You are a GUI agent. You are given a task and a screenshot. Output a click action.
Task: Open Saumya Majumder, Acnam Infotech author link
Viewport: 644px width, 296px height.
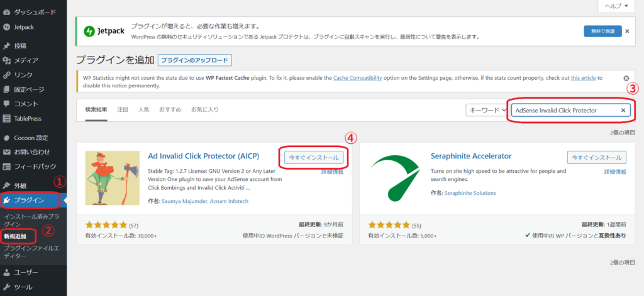pyautogui.click(x=205, y=201)
